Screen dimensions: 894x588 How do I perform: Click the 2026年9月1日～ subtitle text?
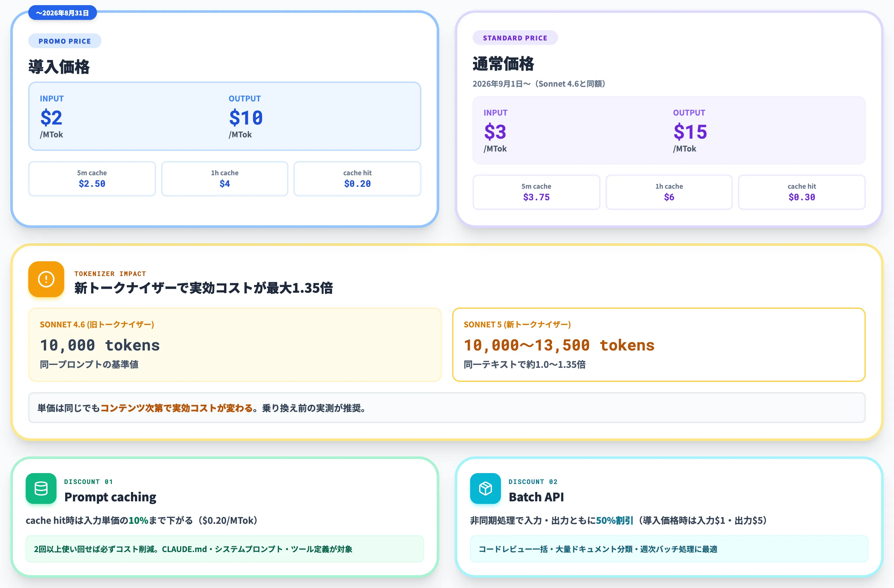pos(539,84)
